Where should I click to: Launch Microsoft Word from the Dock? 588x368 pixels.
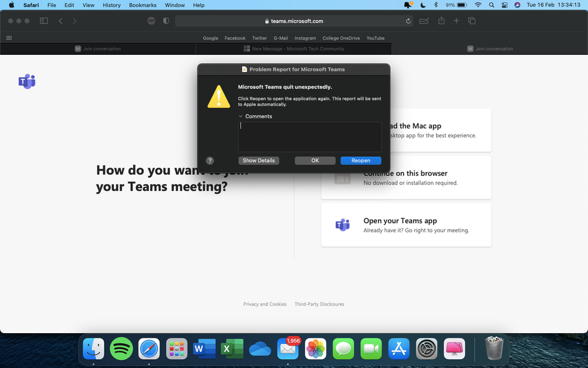204,349
